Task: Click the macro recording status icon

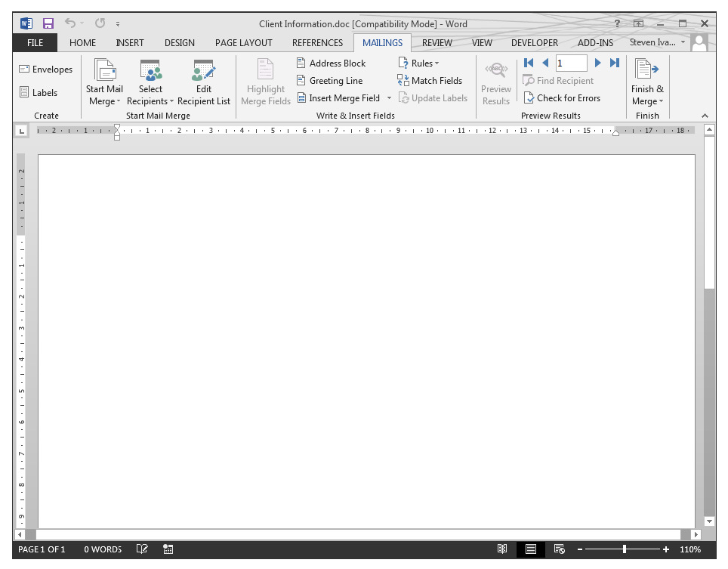Action: (168, 549)
